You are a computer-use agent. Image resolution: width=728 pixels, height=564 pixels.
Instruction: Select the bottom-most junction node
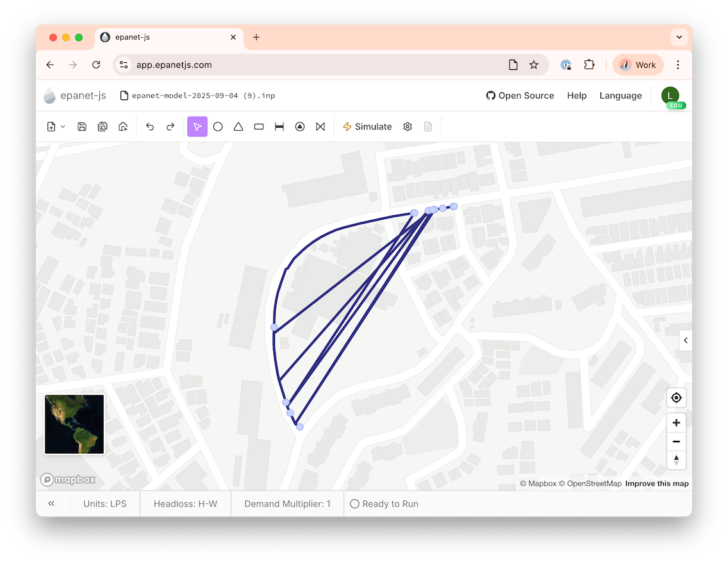[300, 427]
